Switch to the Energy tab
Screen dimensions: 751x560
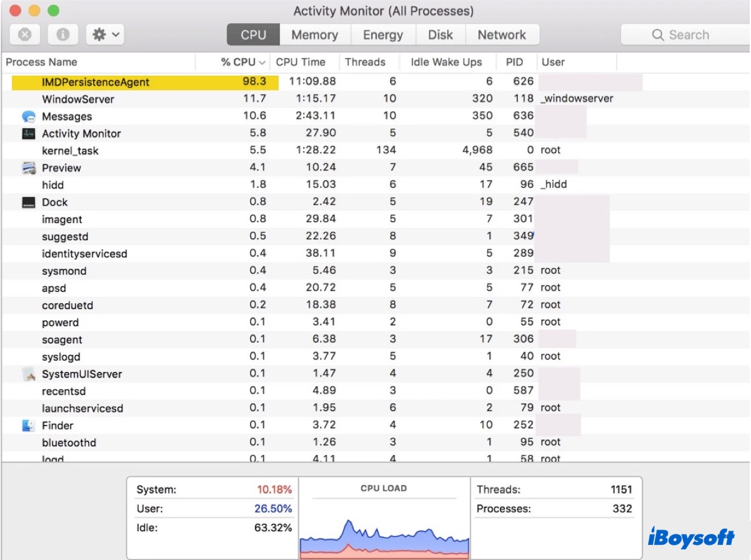pos(382,35)
